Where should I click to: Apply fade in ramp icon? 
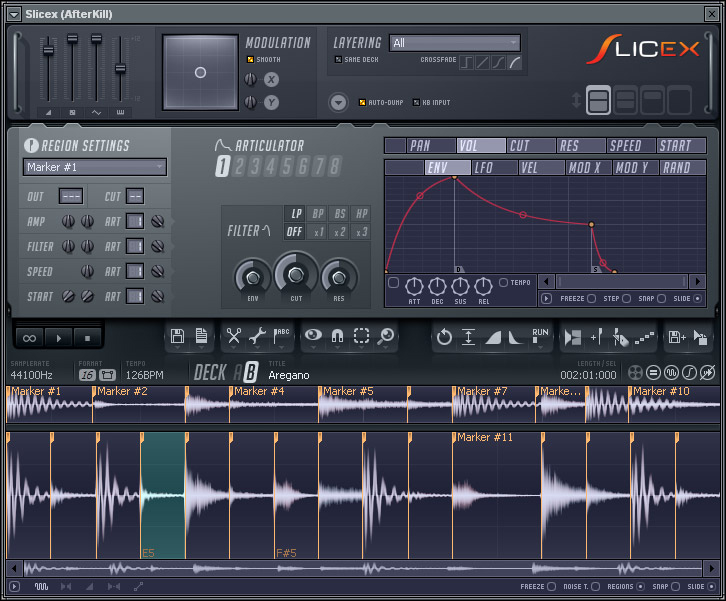pos(492,338)
